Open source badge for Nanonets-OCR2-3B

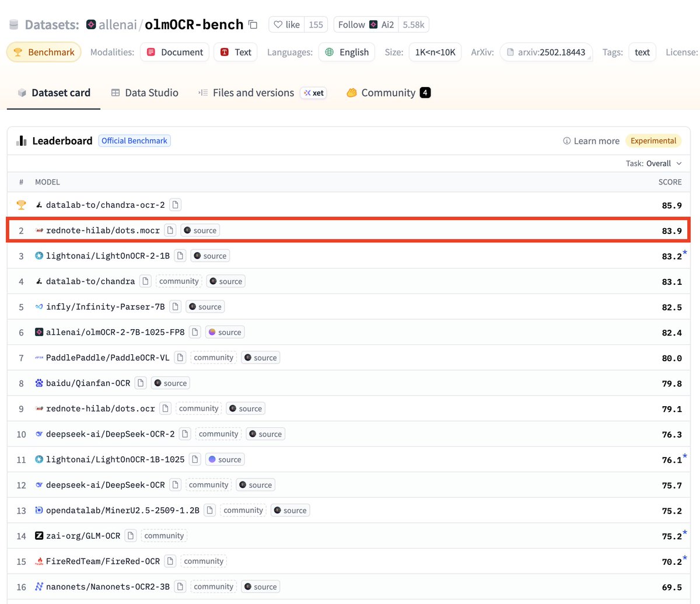(261, 586)
